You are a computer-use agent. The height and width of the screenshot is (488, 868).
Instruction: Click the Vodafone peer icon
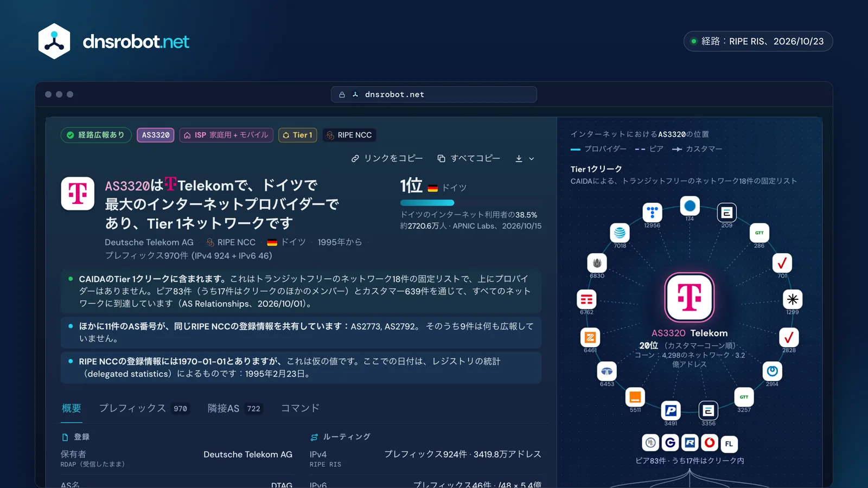(x=710, y=442)
